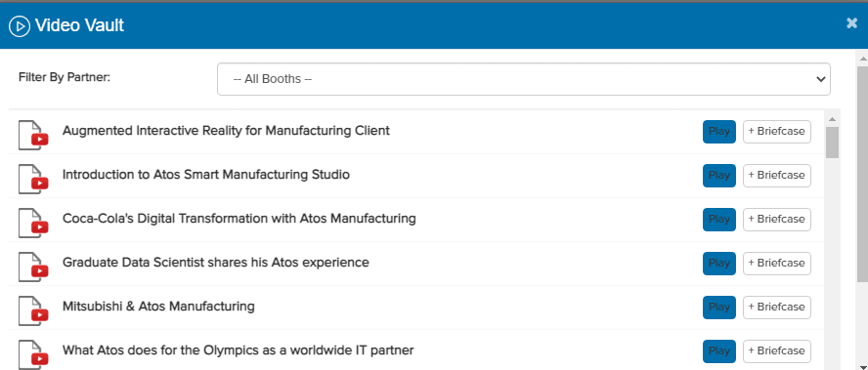Open the Filter By Partner dropdown

coord(524,79)
